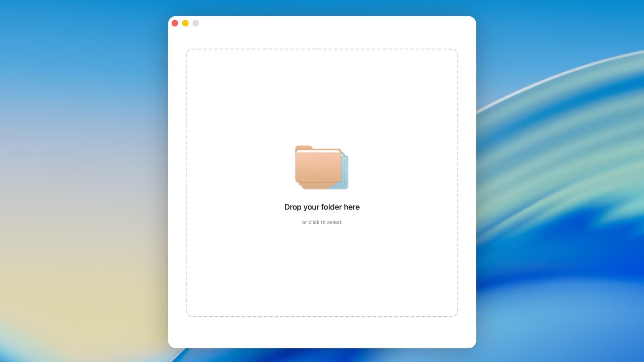Click the white margin right of the dashed border
This screenshot has width=644, height=362.
pos(467,181)
